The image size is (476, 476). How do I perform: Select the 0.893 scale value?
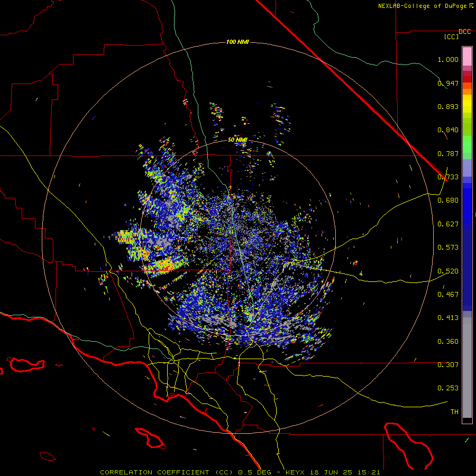448,106
